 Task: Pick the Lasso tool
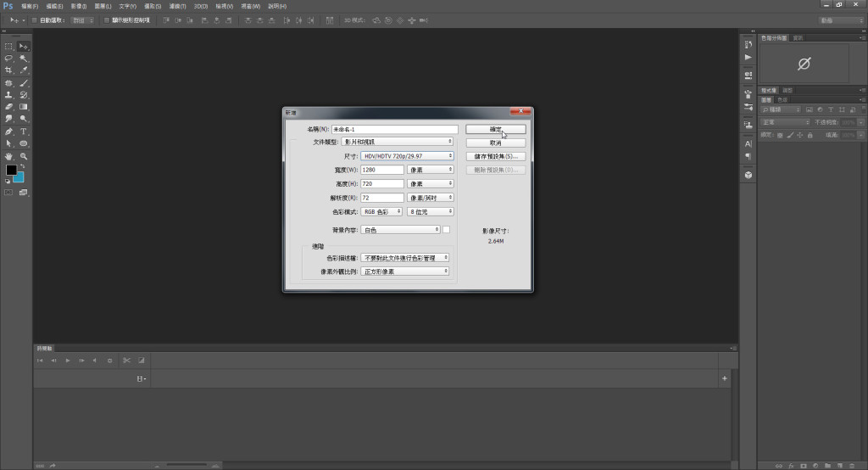tap(9, 59)
